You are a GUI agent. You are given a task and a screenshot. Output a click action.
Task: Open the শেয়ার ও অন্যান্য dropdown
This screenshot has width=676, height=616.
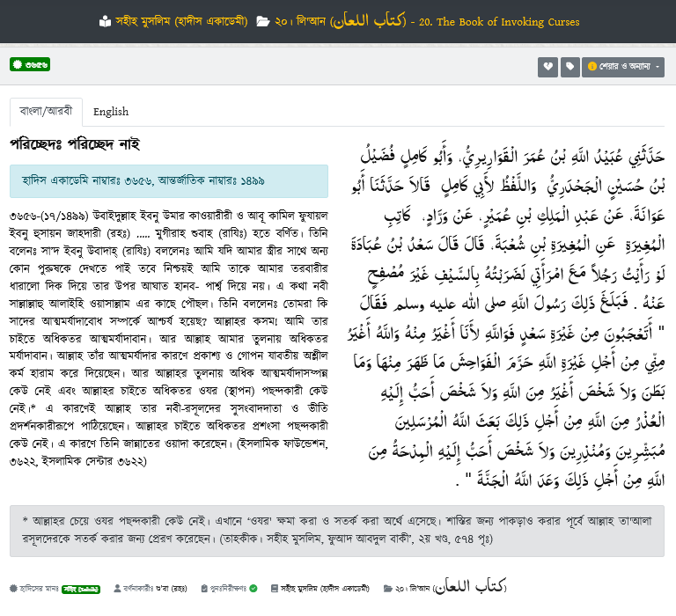pyautogui.click(x=623, y=67)
